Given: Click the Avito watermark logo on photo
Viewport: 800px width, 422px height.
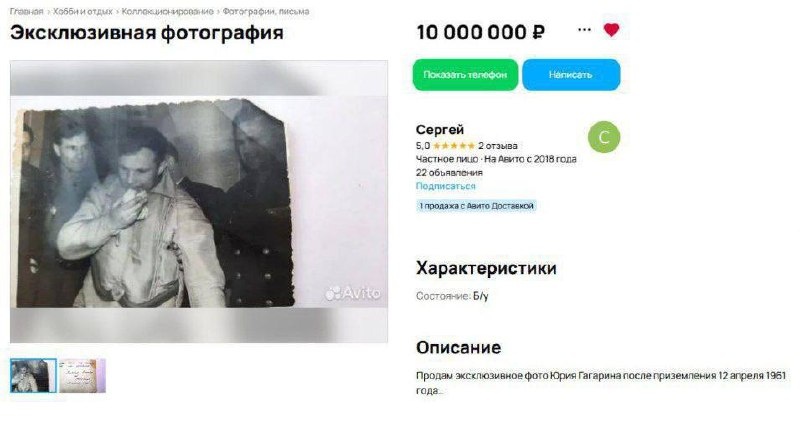Looking at the screenshot, I should (x=353, y=293).
